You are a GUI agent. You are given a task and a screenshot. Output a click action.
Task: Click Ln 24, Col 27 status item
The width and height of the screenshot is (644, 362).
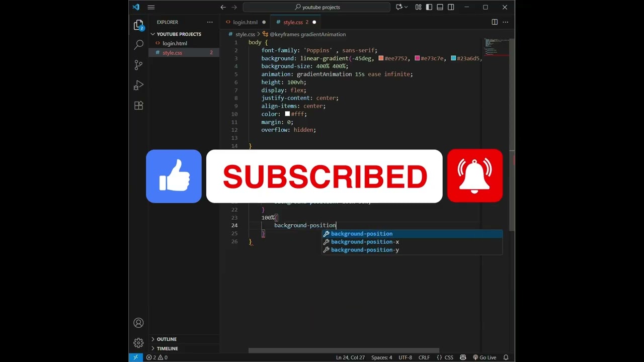[350, 357]
